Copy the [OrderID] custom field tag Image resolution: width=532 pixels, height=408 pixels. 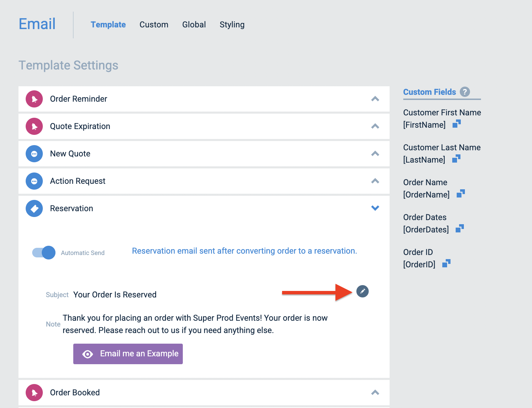click(446, 264)
